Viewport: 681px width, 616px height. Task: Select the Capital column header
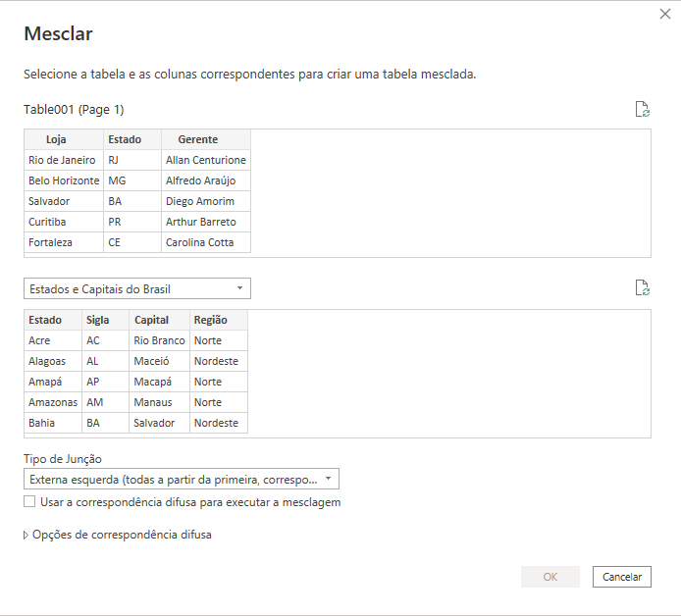click(159, 320)
